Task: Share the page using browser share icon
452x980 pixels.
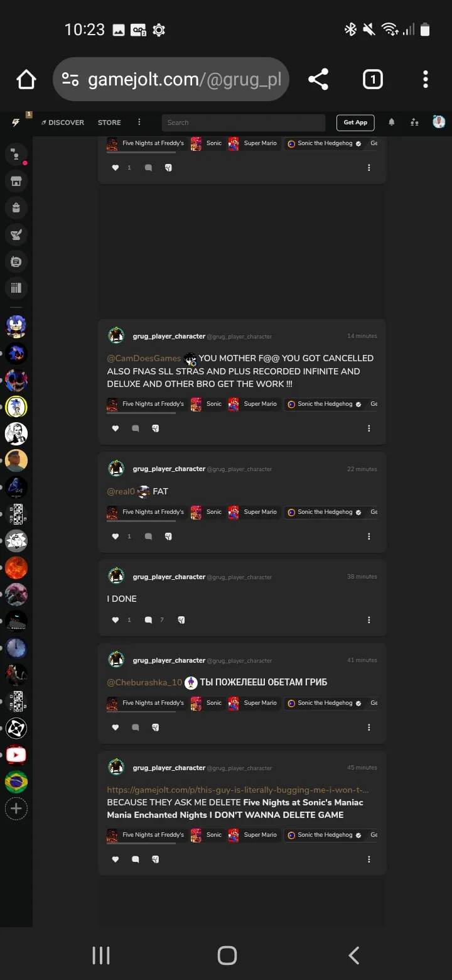Action: pyautogui.click(x=318, y=79)
